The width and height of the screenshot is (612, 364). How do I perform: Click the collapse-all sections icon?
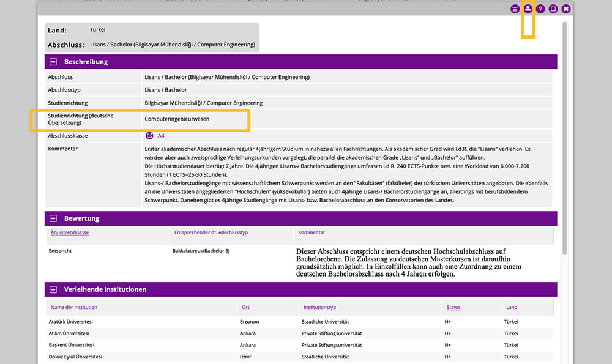click(x=515, y=9)
